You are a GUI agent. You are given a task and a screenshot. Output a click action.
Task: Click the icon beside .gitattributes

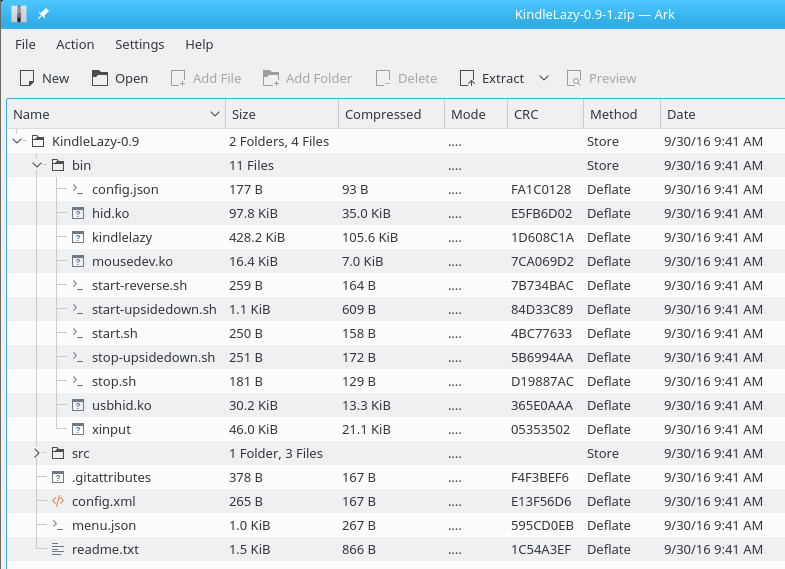click(58, 477)
